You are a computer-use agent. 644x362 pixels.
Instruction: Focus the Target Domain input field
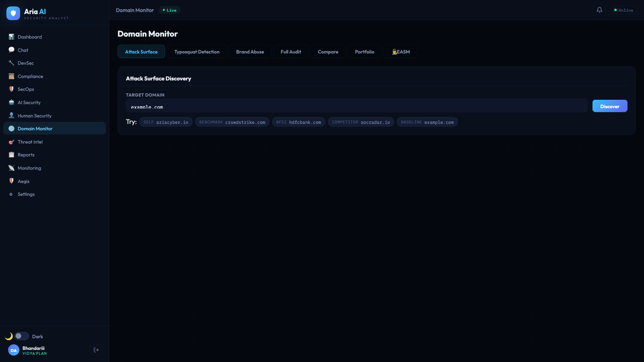tap(357, 106)
